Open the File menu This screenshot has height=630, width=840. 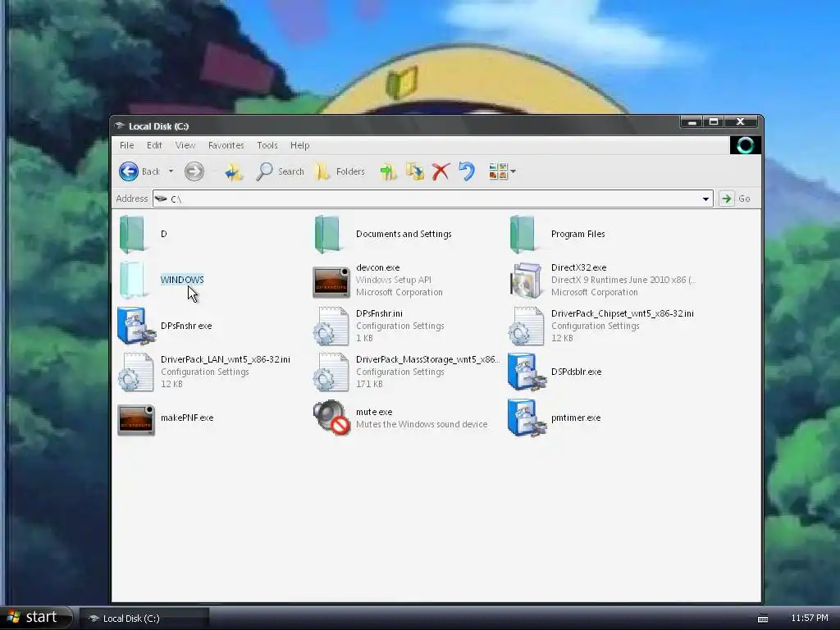click(x=126, y=145)
